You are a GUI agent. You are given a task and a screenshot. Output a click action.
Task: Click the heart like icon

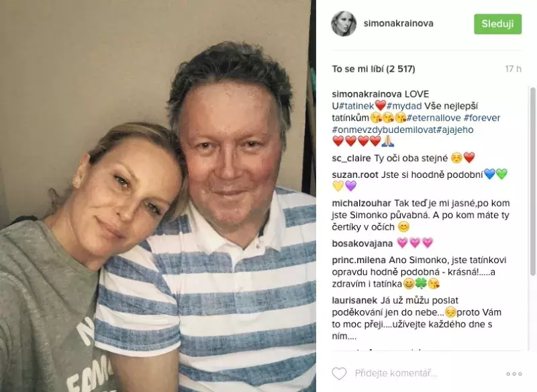(x=339, y=373)
